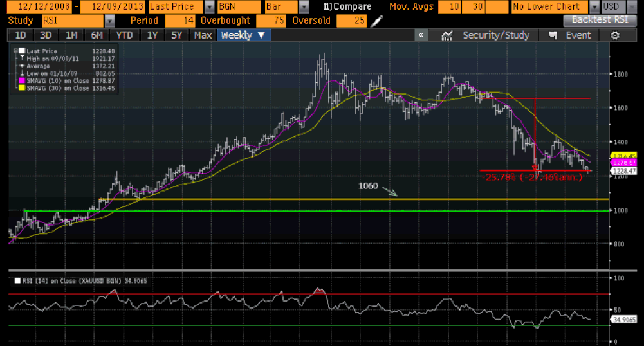Image resolution: width=644 pixels, height=346 pixels.
Task: Toggle the Last Price legend box
Action: point(22,51)
